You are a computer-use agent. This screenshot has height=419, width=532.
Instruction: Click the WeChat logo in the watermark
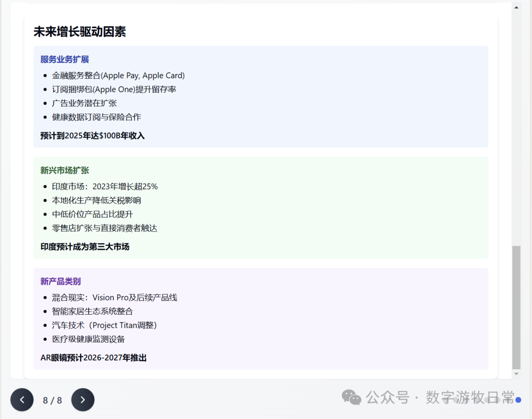click(351, 397)
